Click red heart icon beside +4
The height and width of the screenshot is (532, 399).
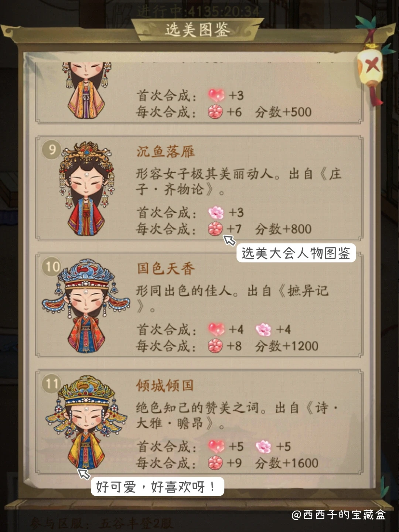pyautogui.click(x=216, y=329)
